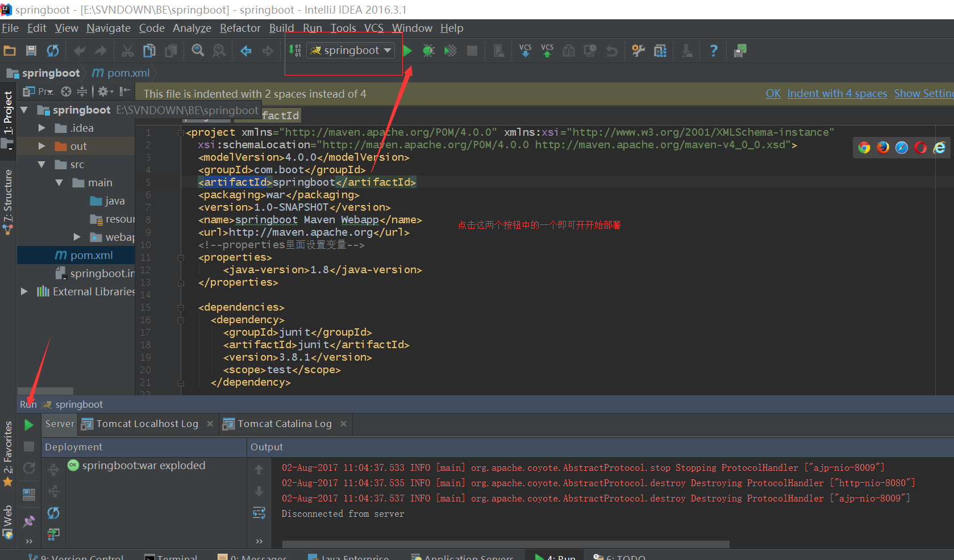The width and height of the screenshot is (954, 560).
Task: Run springboot with green play button in toolbar
Action: 407,51
